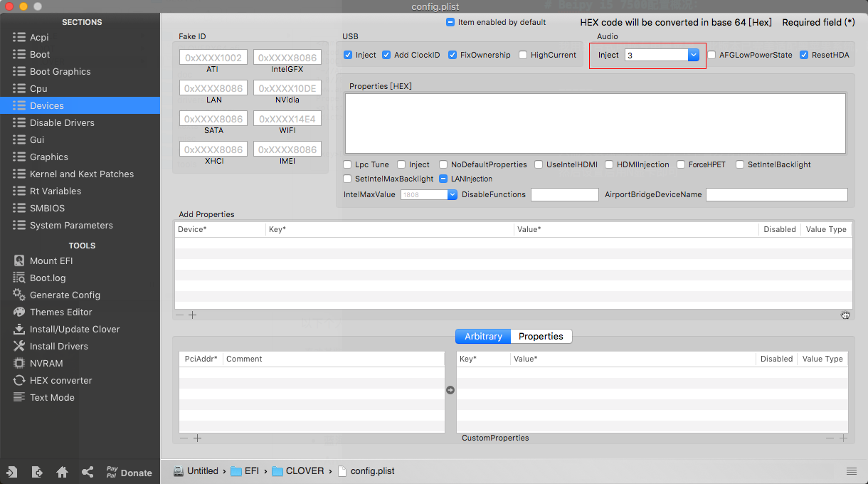
Task: Enable AFGLowPowerState checkbox
Action: (711, 55)
